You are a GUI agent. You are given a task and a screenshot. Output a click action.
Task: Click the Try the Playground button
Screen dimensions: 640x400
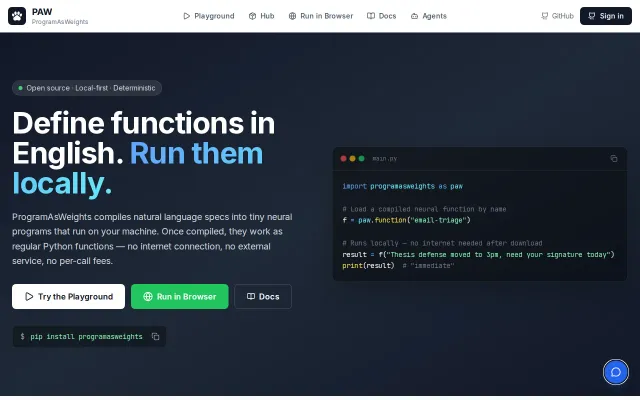[x=68, y=296]
